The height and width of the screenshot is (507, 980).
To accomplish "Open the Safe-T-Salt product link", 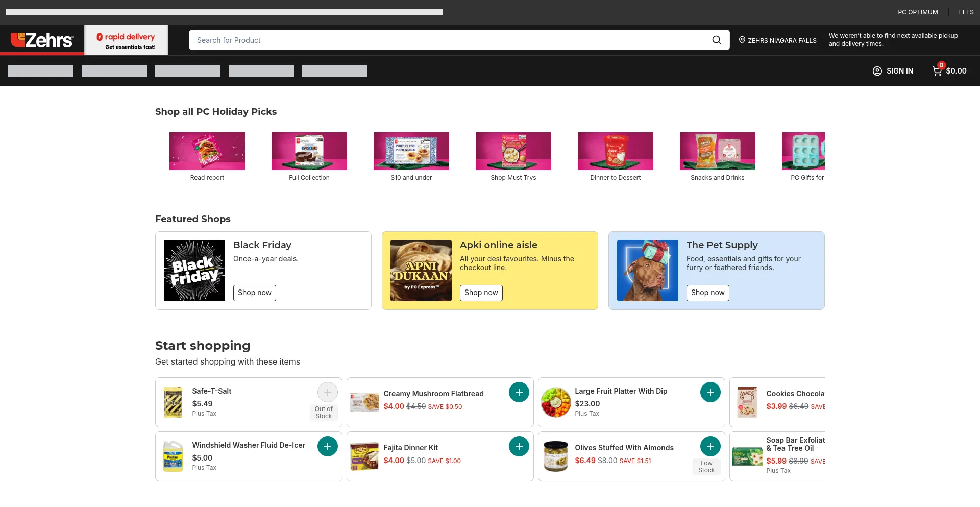I will click(211, 391).
